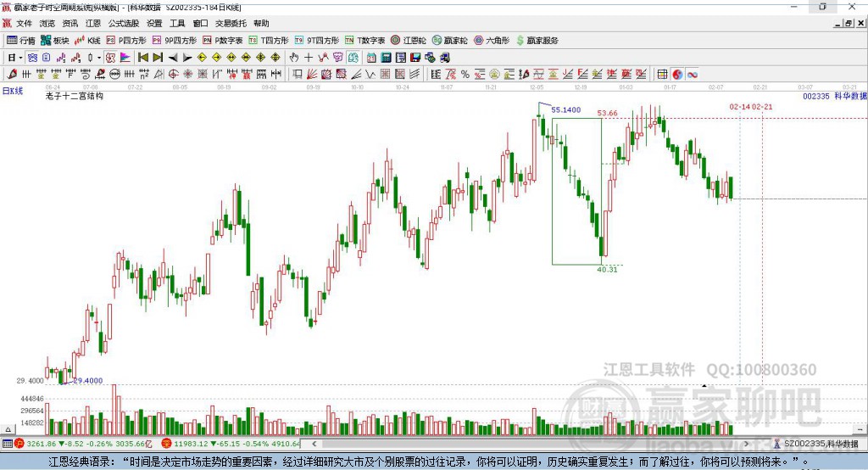This screenshot has width=868, height=470.
Task: Move chart right with black right arrow
Action: point(187,58)
